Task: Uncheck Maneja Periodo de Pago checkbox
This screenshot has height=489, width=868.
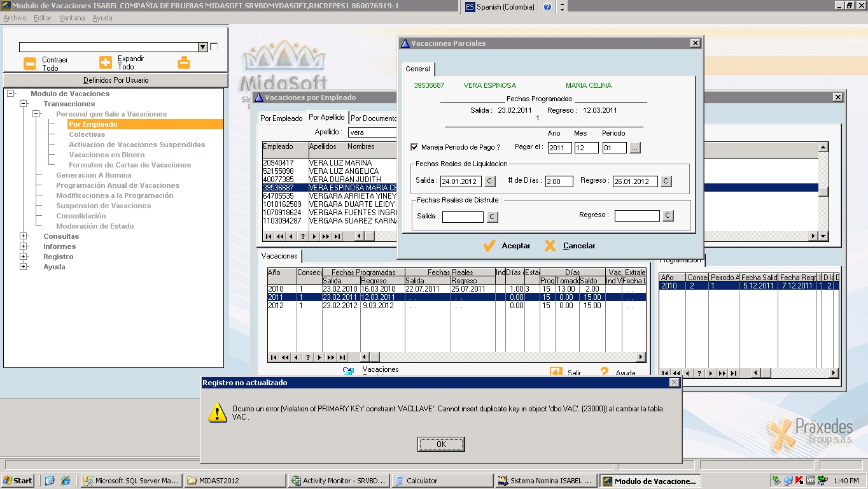Action: point(415,147)
